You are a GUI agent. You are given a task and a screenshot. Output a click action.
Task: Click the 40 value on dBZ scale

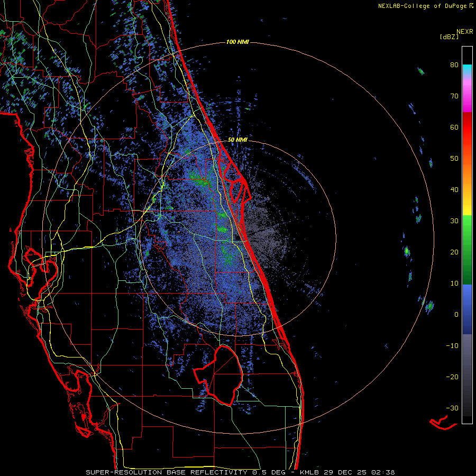454,190
